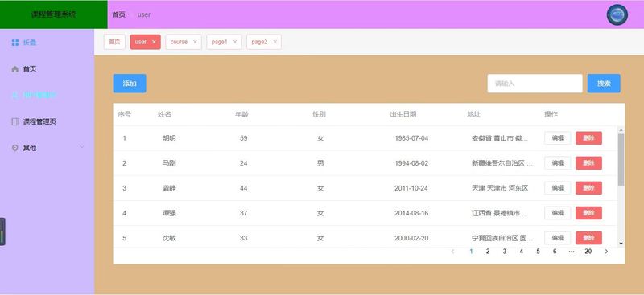The height and width of the screenshot is (295, 644).
Task: Click user in the top breadcrumb
Action: [144, 14]
